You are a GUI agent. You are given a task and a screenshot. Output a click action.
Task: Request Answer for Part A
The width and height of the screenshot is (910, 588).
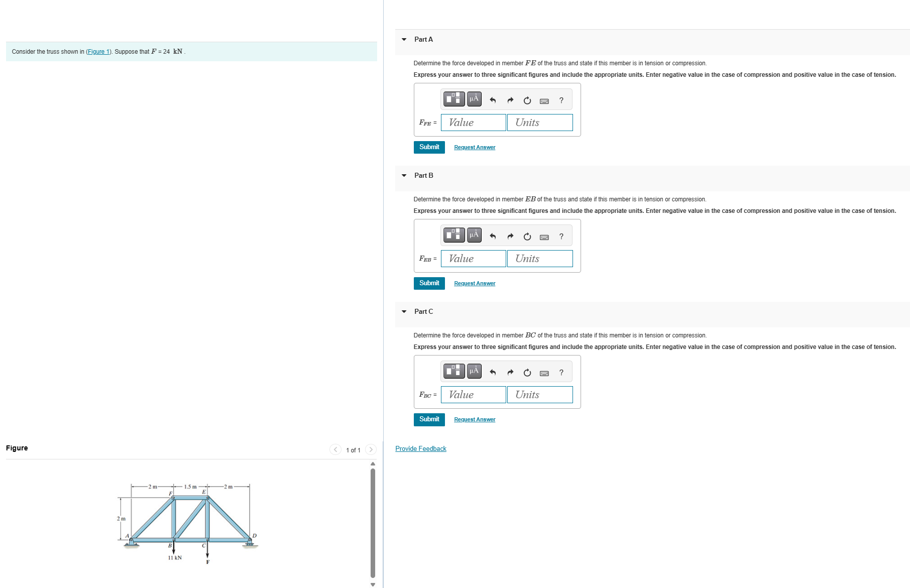(x=475, y=147)
